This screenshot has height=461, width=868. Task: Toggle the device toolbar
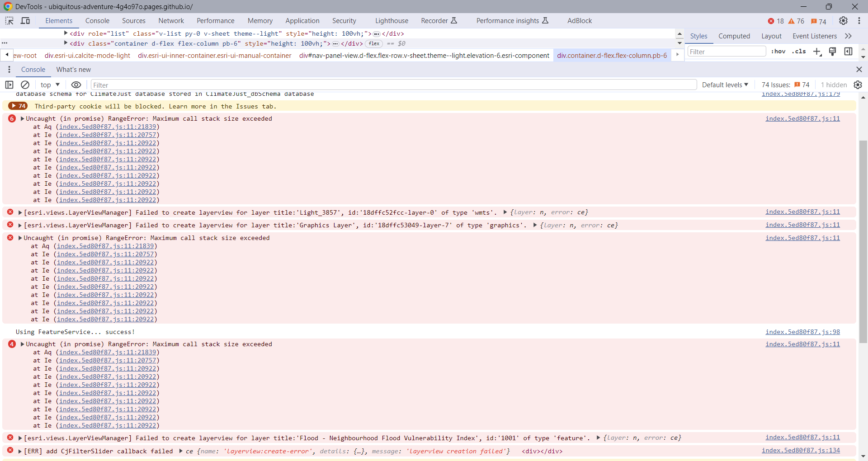25,21
